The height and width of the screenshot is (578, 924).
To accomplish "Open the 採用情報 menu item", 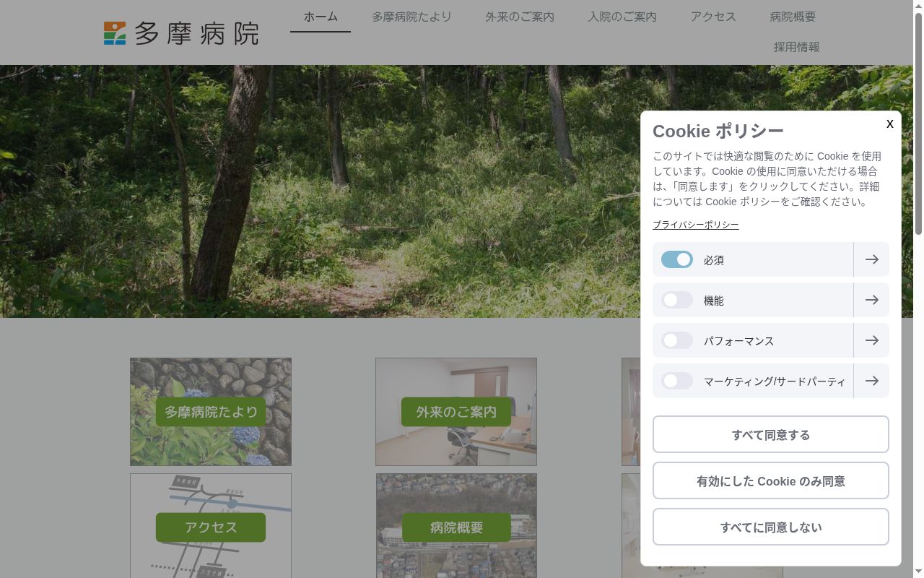I will [796, 47].
